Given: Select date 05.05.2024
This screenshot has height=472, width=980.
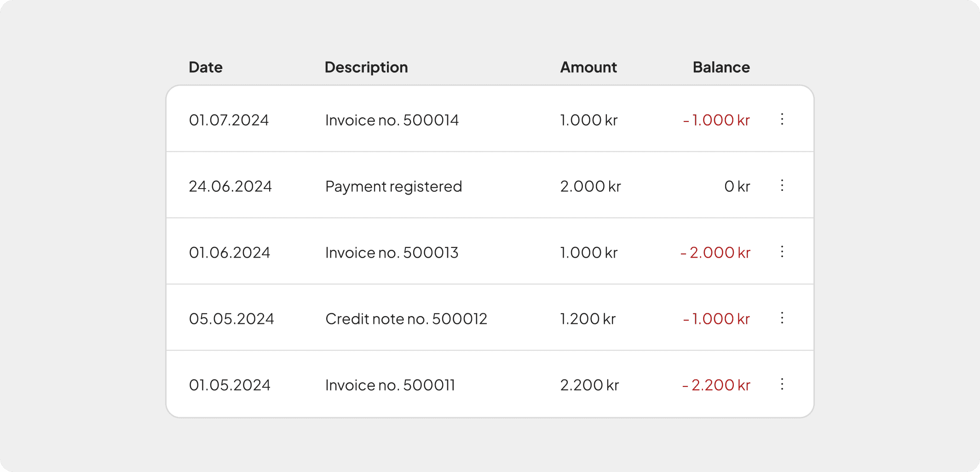Looking at the screenshot, I should (231, 319).
